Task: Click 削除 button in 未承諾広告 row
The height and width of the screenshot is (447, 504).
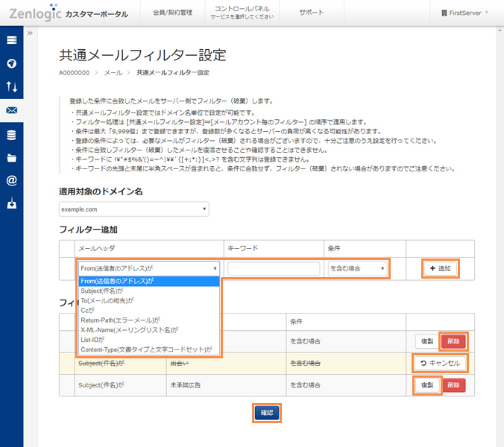Action: click(x=453, y=385)
